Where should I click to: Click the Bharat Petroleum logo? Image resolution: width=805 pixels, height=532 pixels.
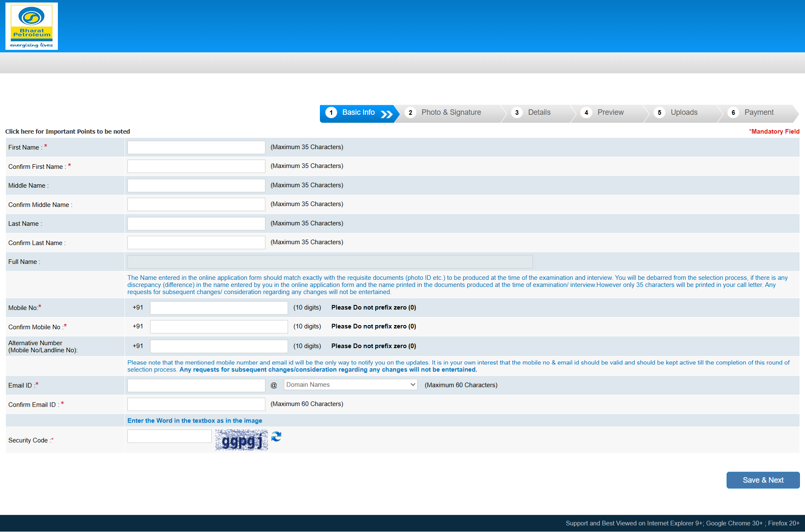coord(31,26)
